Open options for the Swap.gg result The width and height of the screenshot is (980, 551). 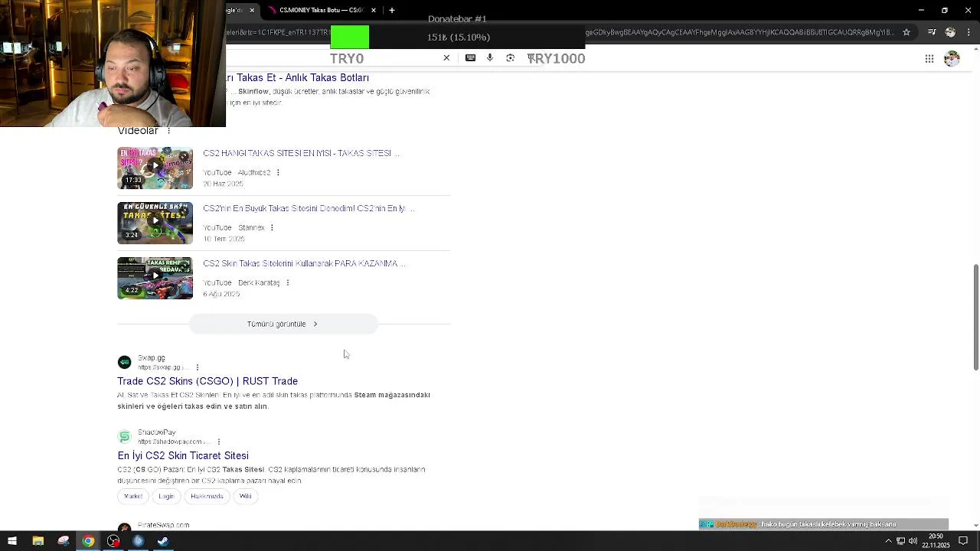(x=198, y=367)
